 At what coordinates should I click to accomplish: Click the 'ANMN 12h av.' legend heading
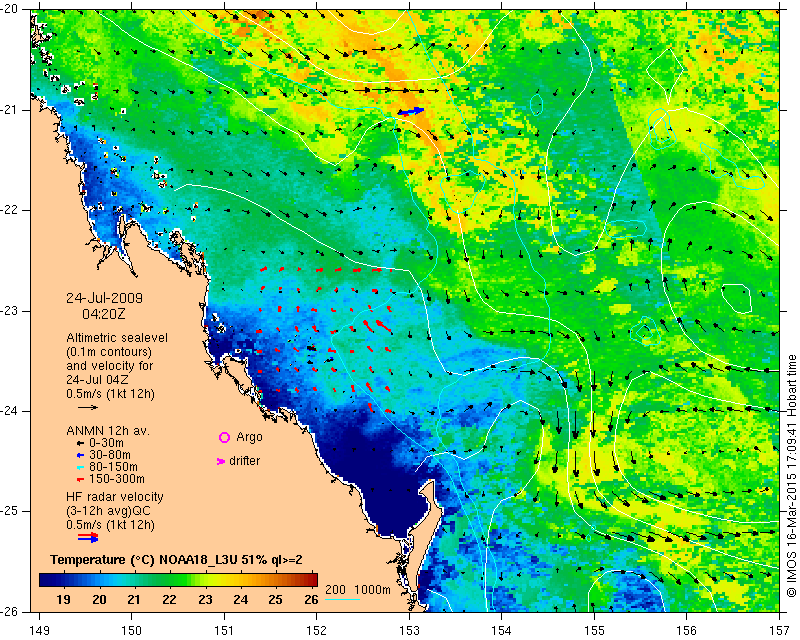(108, 431)
